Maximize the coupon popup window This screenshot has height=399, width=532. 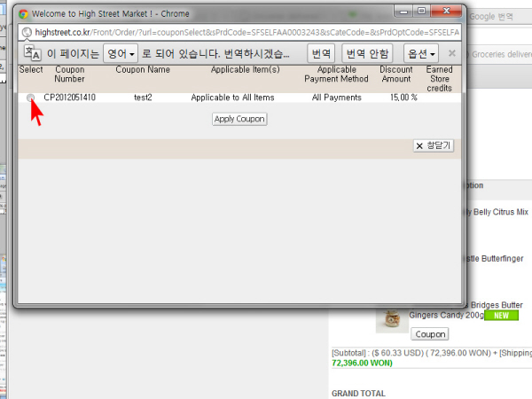tap(421, 12)
